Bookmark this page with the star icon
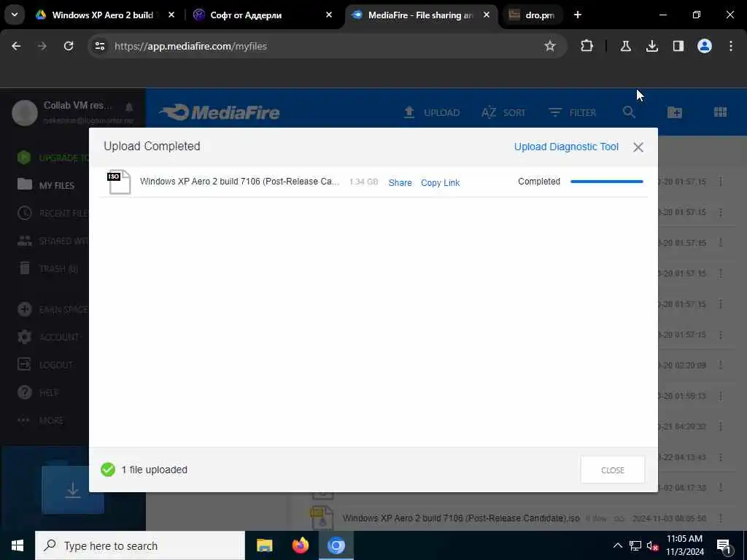The width and height of the screenshot is (747, 560). [550, 46]
